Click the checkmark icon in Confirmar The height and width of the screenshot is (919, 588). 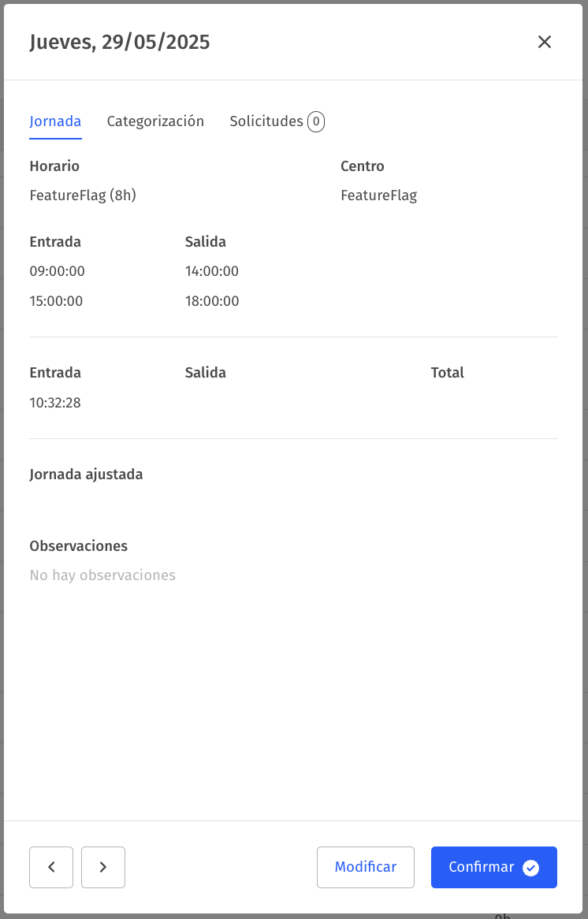530,868
